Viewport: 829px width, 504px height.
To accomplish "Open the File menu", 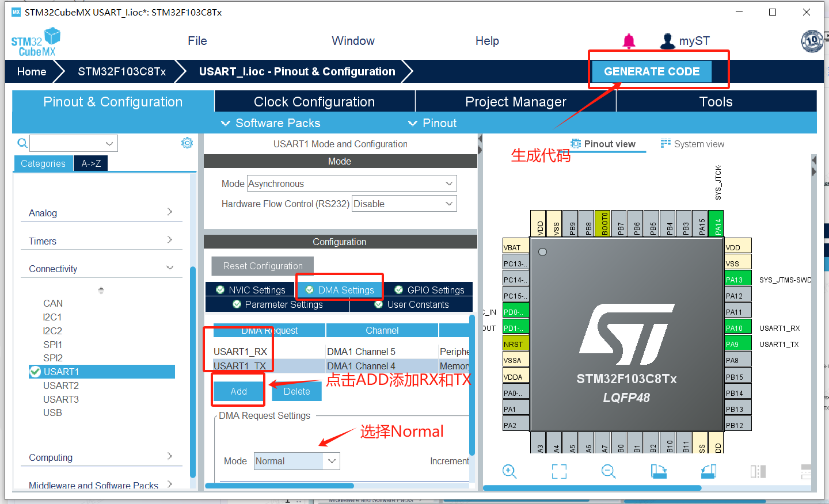I will point(197,41).
